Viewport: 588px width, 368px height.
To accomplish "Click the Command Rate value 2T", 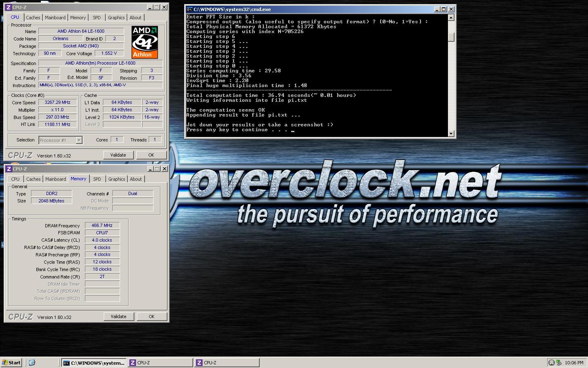I will coord(102,276).
